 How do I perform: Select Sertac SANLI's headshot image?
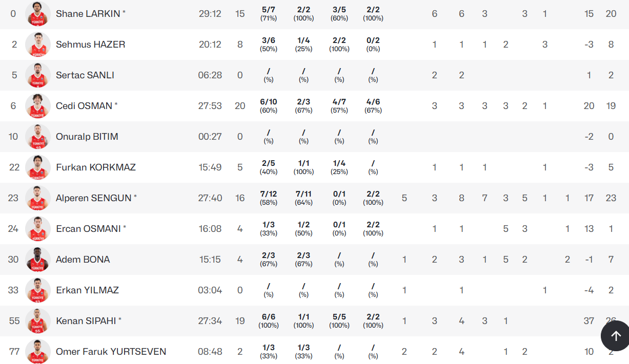click(38, 75)
